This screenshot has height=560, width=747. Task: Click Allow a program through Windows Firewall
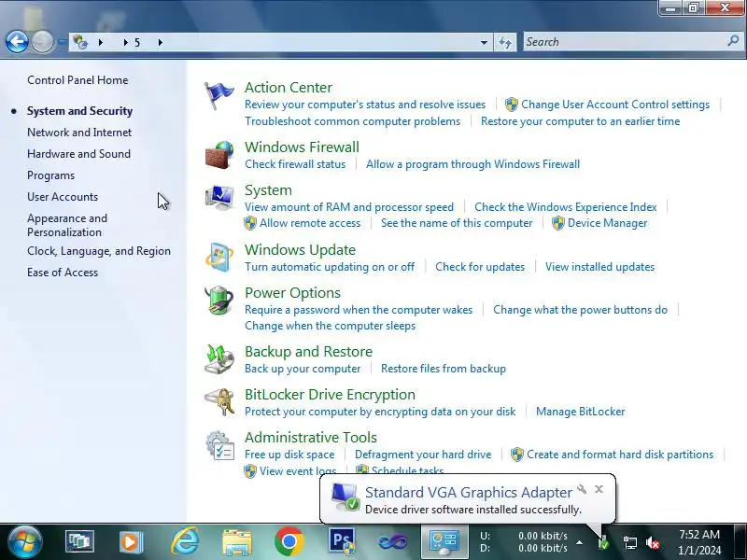tap(472, 164)
